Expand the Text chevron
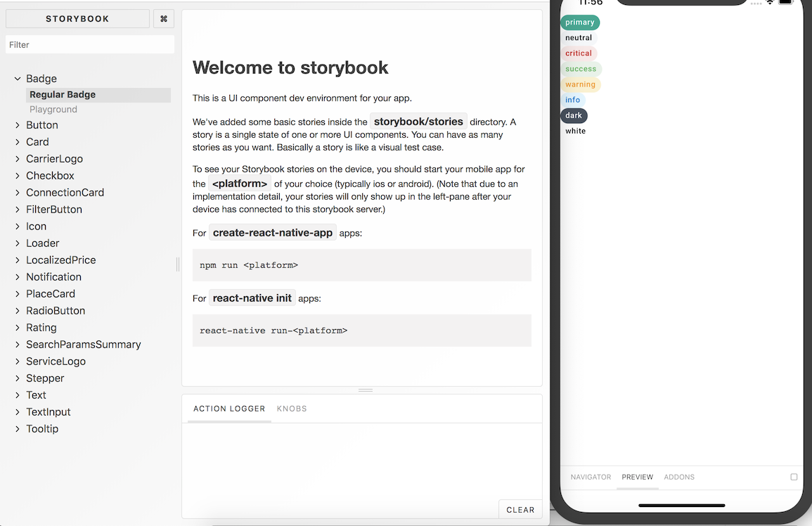The image size is (812, 526). coord(18,395)
